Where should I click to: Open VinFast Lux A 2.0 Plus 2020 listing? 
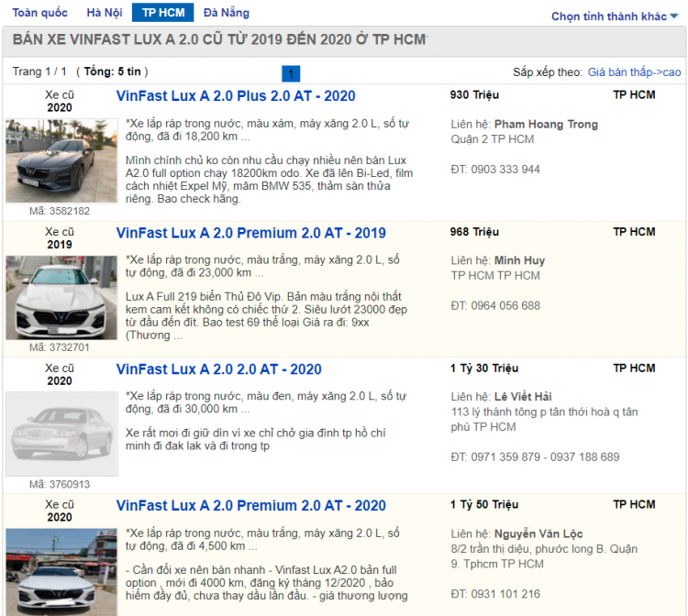[236, 96]
